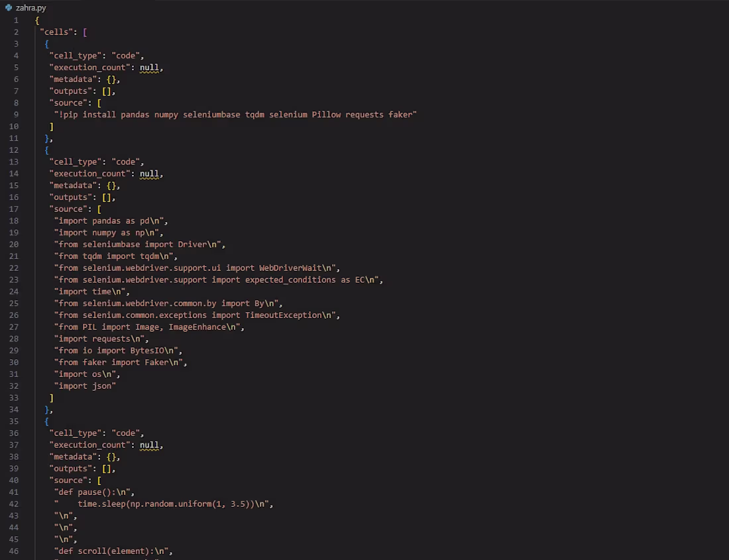Click "outputs" key on line 16

71,197
